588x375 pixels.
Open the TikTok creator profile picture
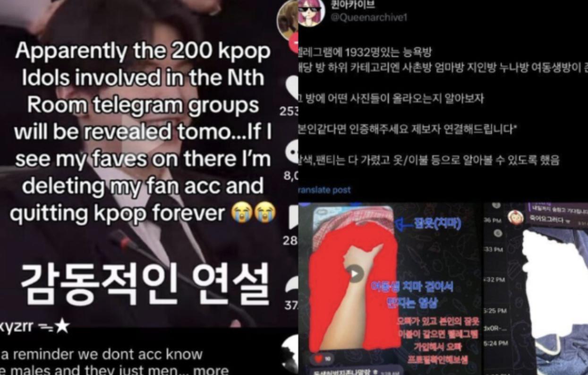pyautogui.click(x=288, y=19)
